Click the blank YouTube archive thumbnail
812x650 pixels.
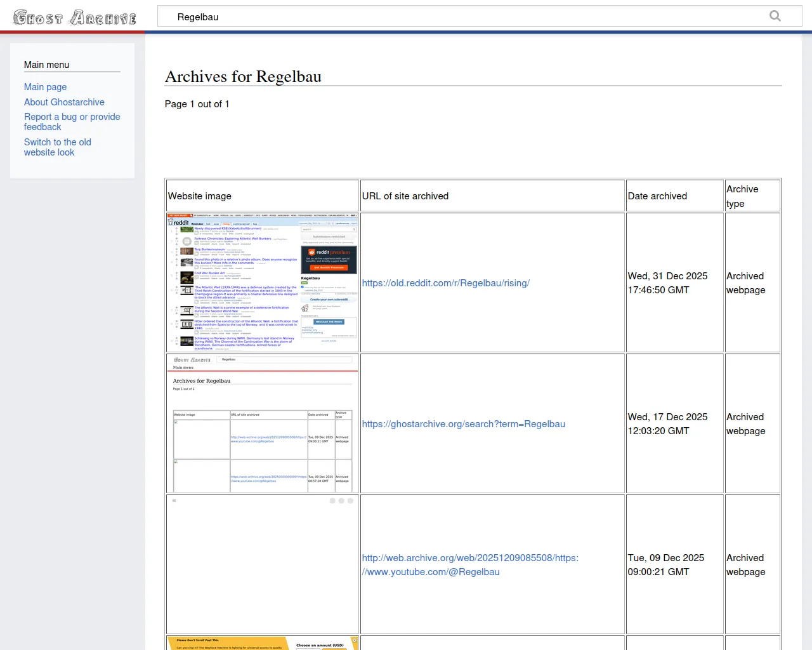coord(263,564)
